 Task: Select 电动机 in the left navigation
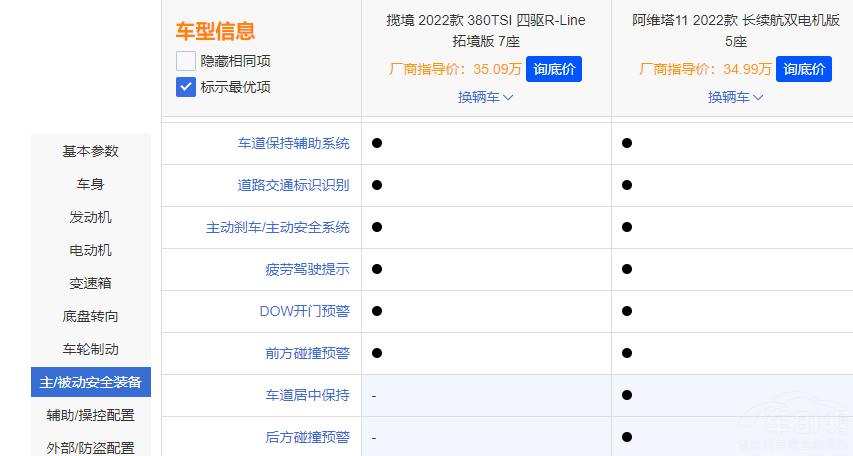91,250
